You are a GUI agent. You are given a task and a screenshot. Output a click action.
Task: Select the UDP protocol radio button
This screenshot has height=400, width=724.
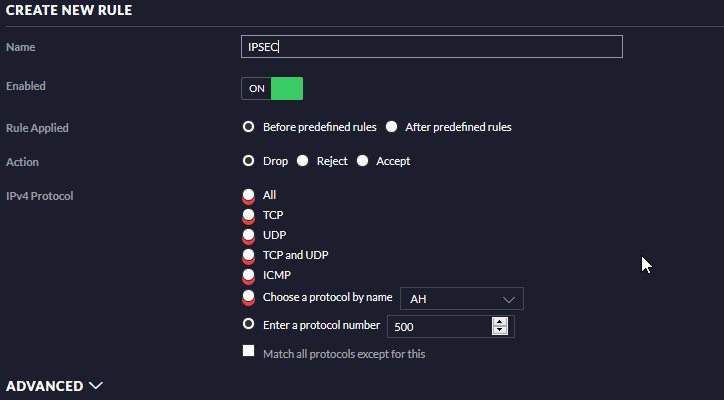point(249,235)
